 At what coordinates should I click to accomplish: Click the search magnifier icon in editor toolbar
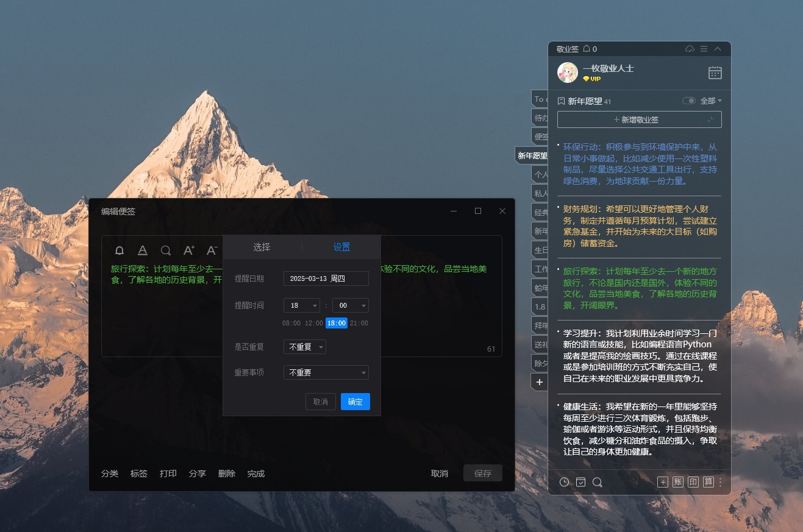(x=165, y=250)
